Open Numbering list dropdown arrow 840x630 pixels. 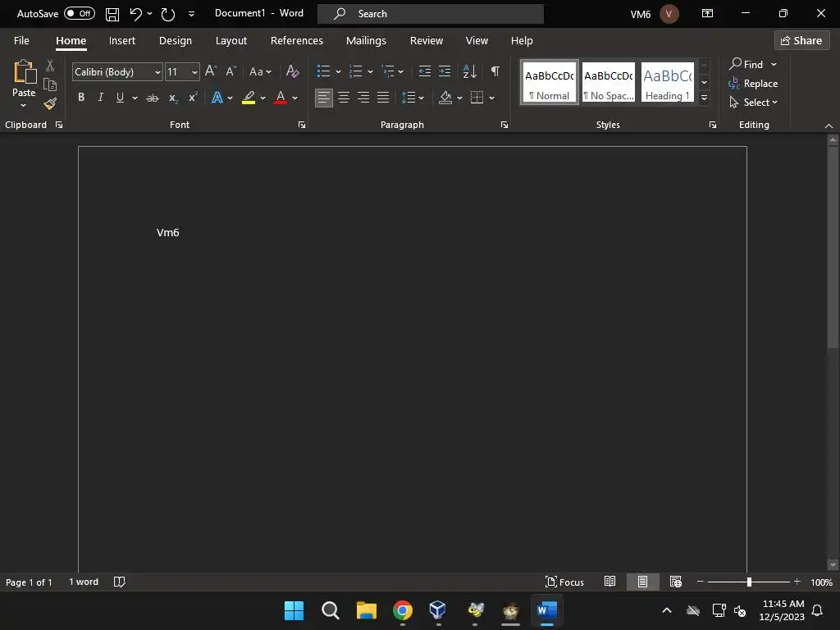pos(370,72)
